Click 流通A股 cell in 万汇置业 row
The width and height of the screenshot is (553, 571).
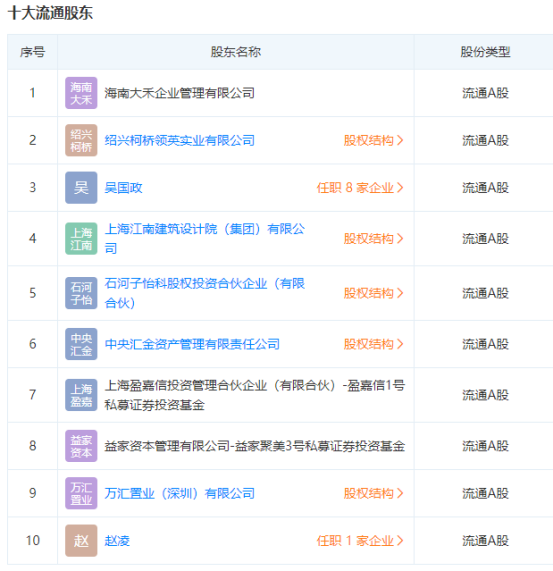point(485,493)
